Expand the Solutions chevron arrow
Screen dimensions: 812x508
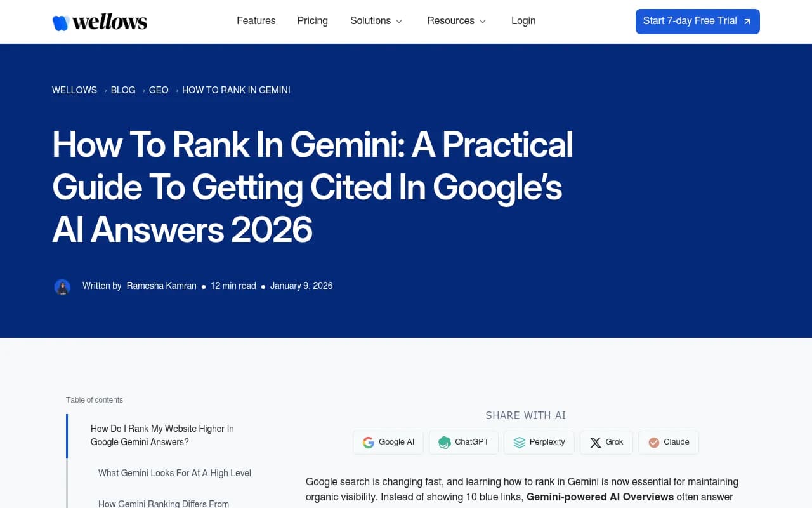[398, 22]
